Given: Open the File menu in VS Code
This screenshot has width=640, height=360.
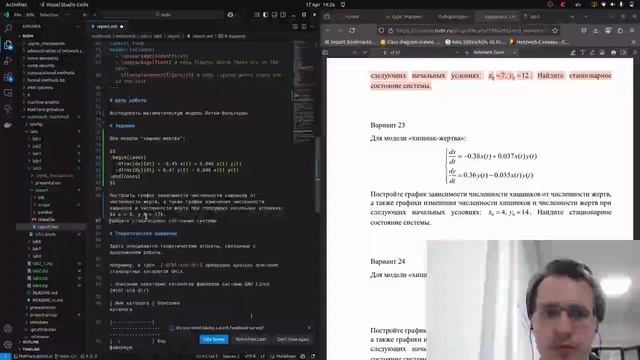Looking at the screenshot, I should [x=18, y=15].
